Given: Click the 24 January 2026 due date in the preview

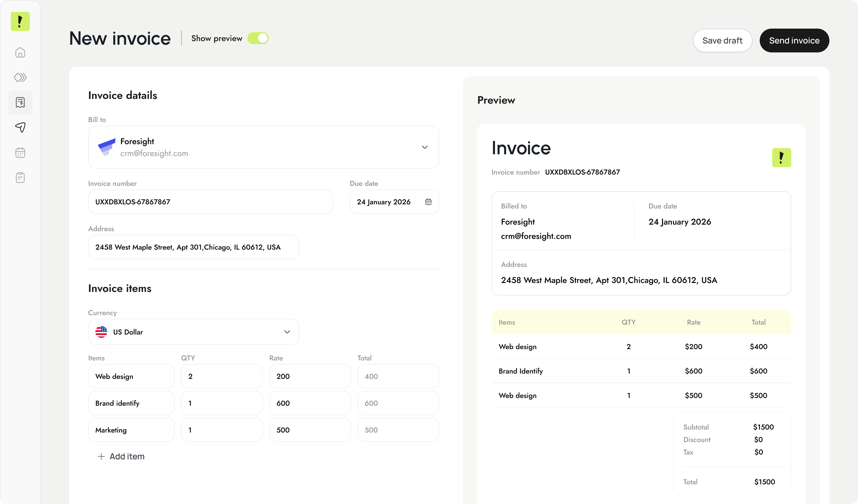Looking at the screenshot, I should click(680, 222).
